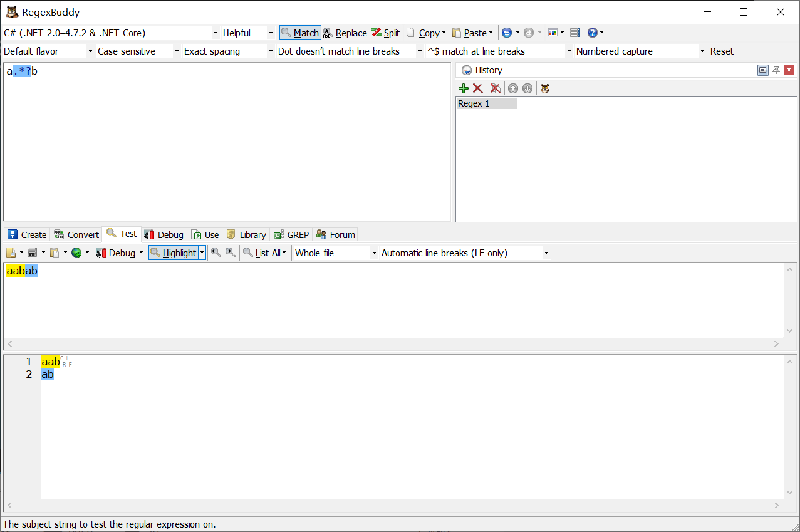Click the Reset button
This screenshot has height=532, width=800.
point(722,51)
